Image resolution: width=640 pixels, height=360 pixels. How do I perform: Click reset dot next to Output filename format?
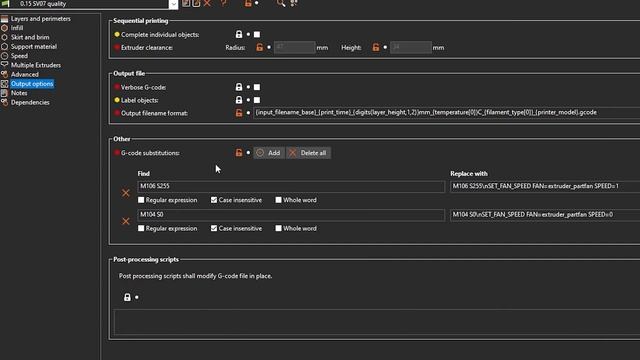[x=248, y=113]
